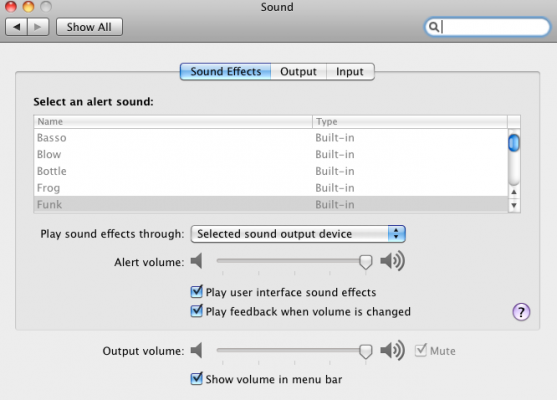Click the alert sound list scrollbar thumb

click(514, 143)
